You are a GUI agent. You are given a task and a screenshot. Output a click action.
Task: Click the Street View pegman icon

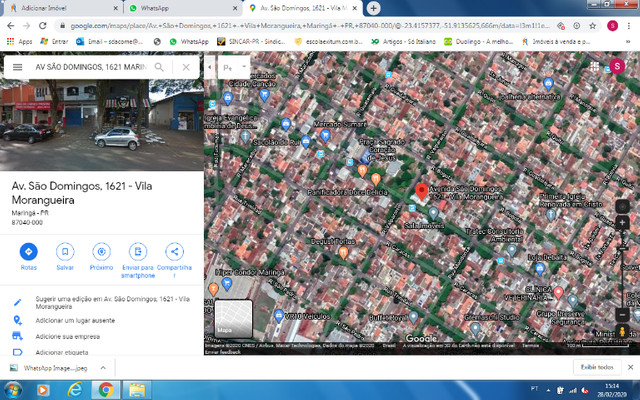coord(622,331)
